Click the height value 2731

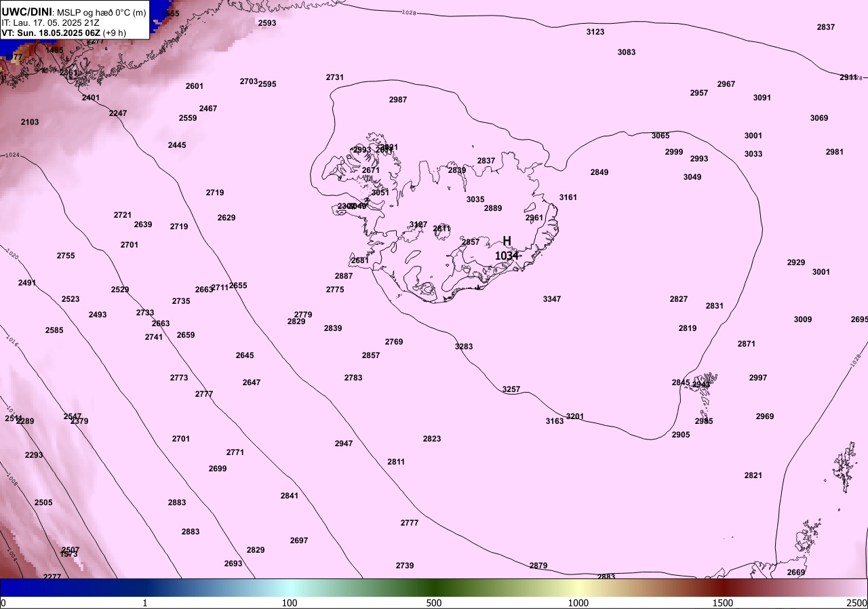[335, 77]
